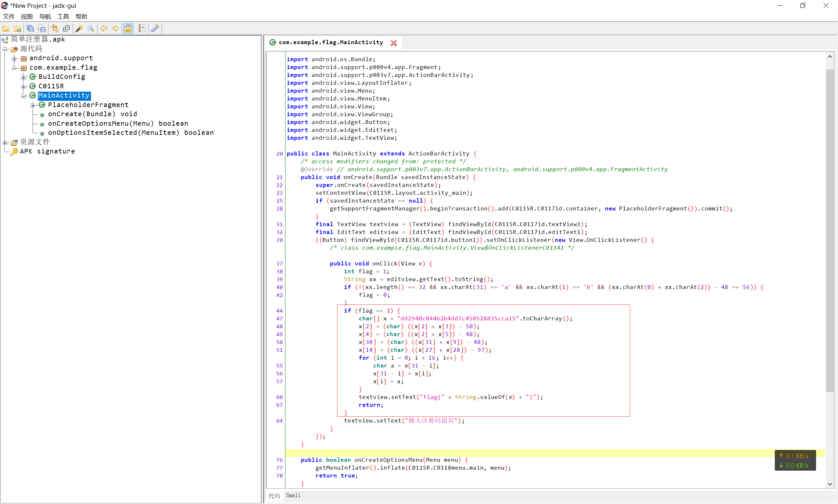Click the save all icon
The height and width of the screenshot is (504, 838).
30,28
